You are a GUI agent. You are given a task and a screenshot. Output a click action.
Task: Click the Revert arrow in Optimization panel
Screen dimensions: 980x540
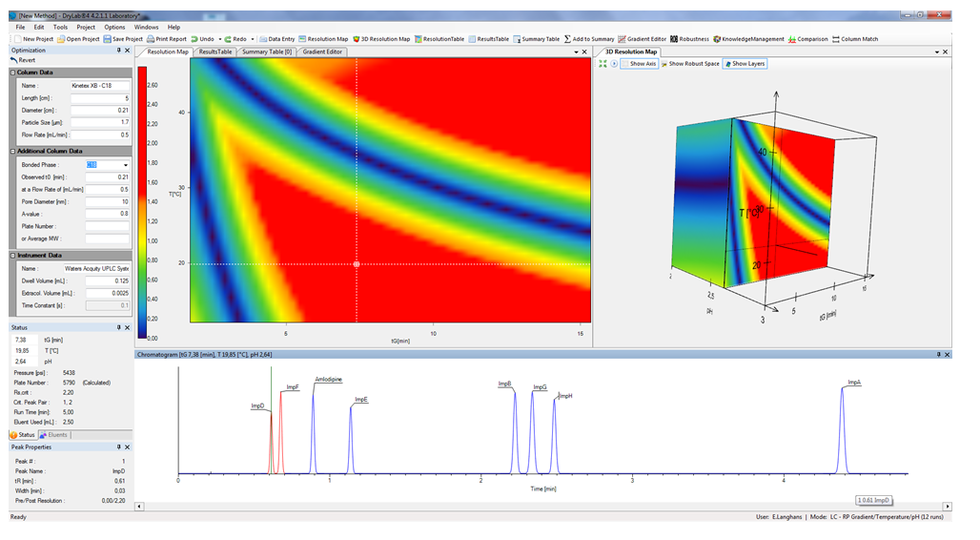pos(14,60)
